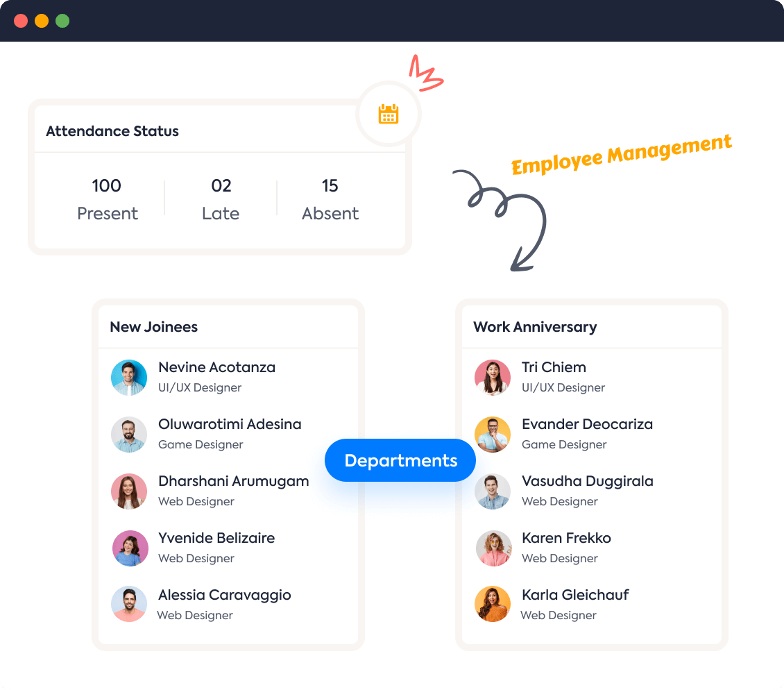Open Karen Frekko's profile picture
Screen dimensions: 784x690
493,548
